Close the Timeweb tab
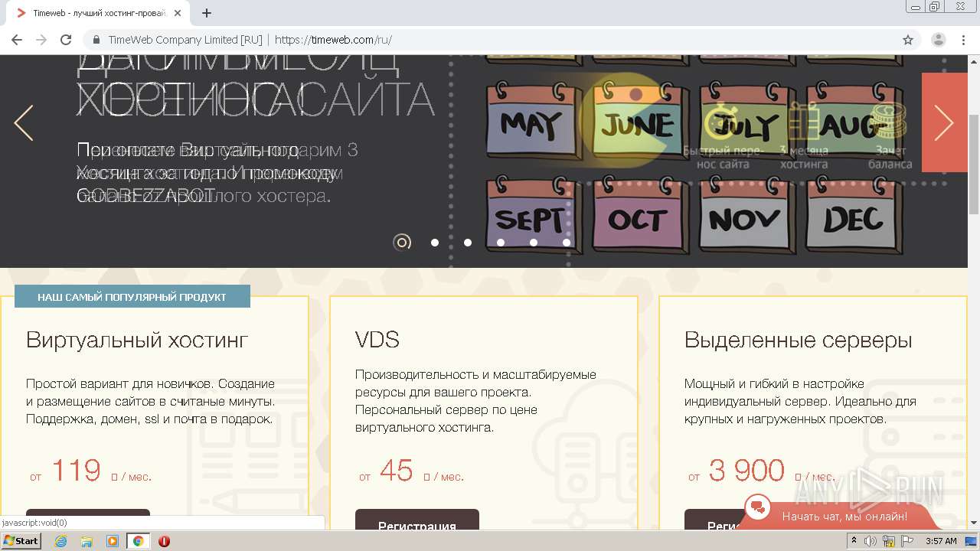The image size is (980, 551). (178, 13)
